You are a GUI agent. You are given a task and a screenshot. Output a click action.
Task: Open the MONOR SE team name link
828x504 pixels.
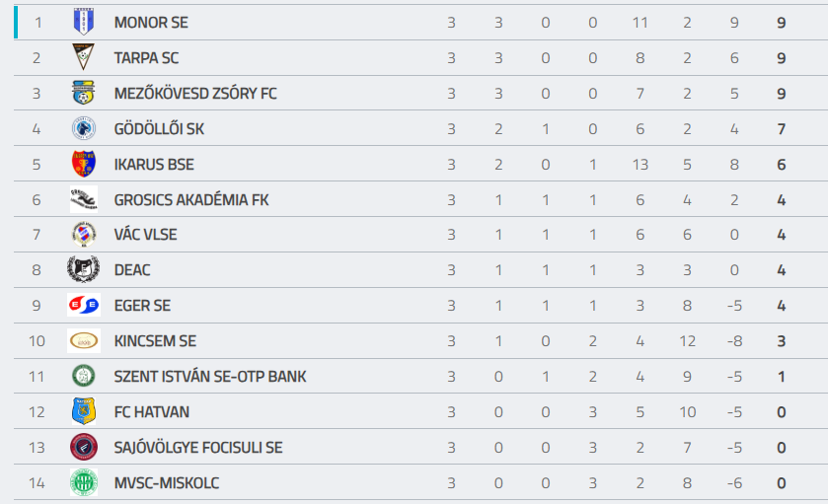151,22
